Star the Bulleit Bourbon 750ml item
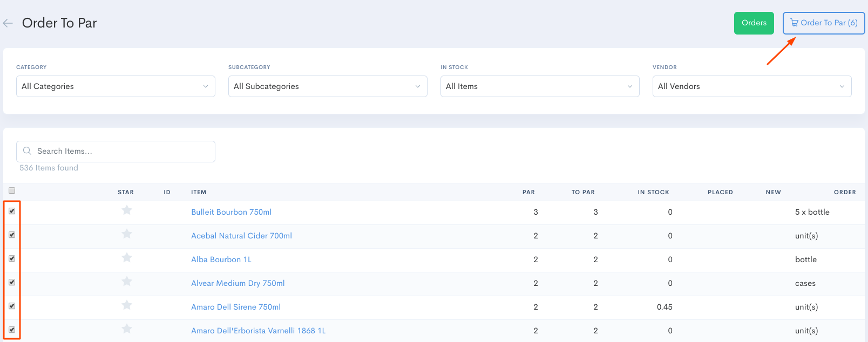The width and height of the screenshot is (868, 342). [x=127, y=210]
